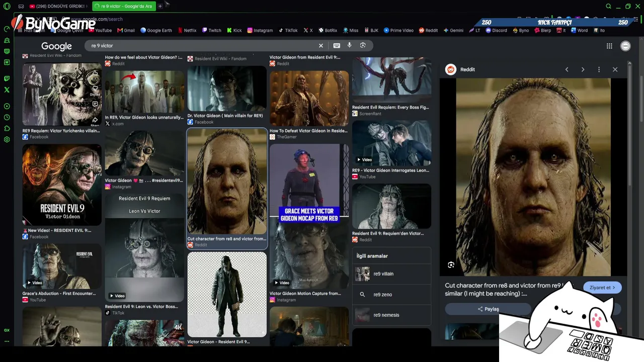644x362 pixels.
Task: Open the Google Earth bookmark
Action: 156,30
